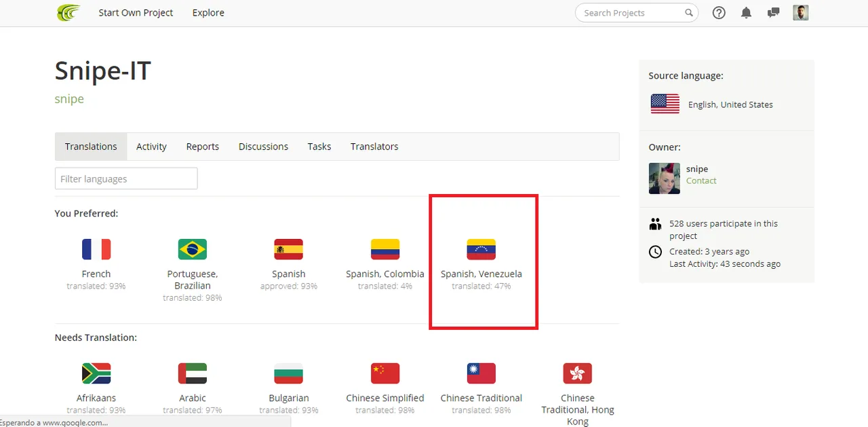Select the Afrikaans South Africa flag
The image size is (868, 427).
96,373
